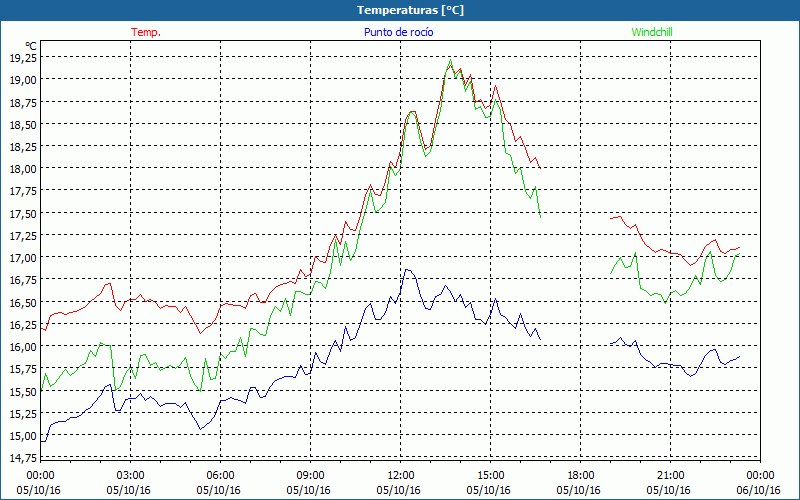Click the 03:00 time axis label

coord(130,476)
